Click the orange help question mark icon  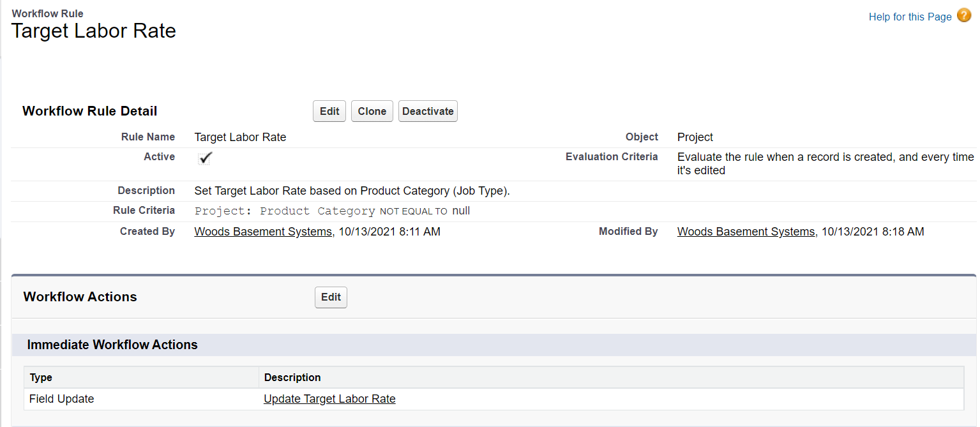tap(964, 16)
